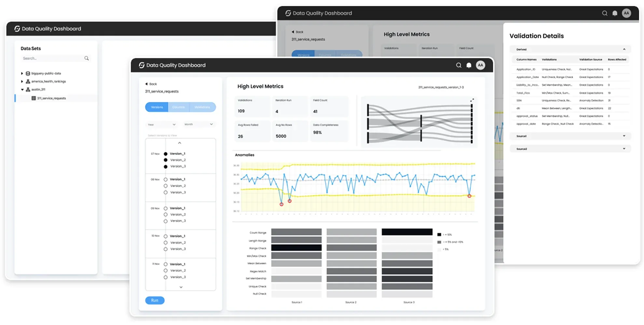Switch to the Columns tab

coord(178,107)
